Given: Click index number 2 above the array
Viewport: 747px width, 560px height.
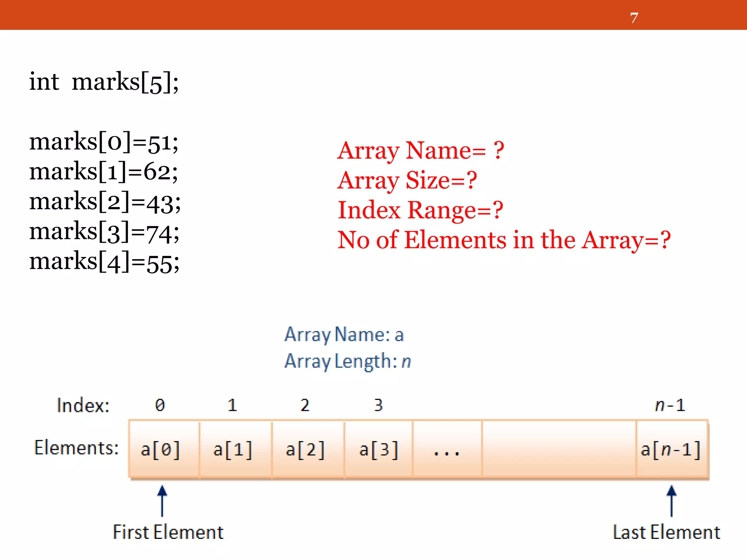Looking at the screenshot, I should tap(305, 405).
